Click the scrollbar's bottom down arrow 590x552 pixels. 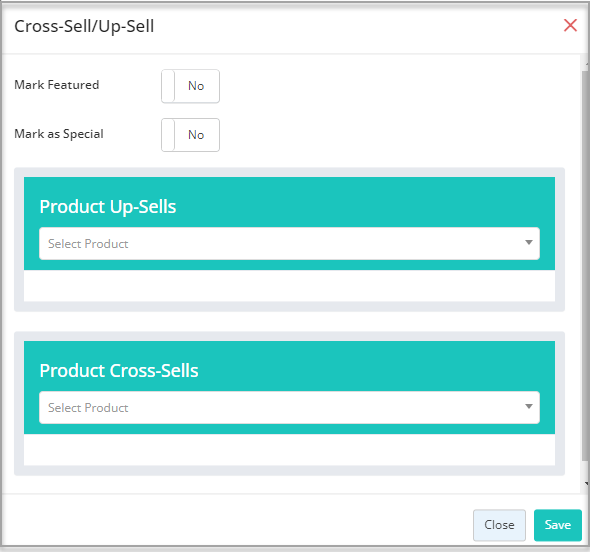[x=587, y=484]
